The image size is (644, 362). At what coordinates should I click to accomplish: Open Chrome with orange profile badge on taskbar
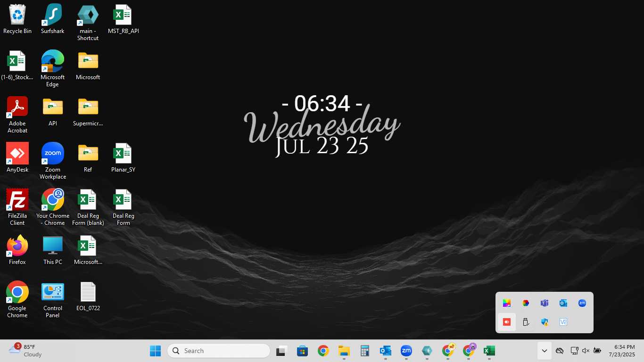click(x=448, y=351)
